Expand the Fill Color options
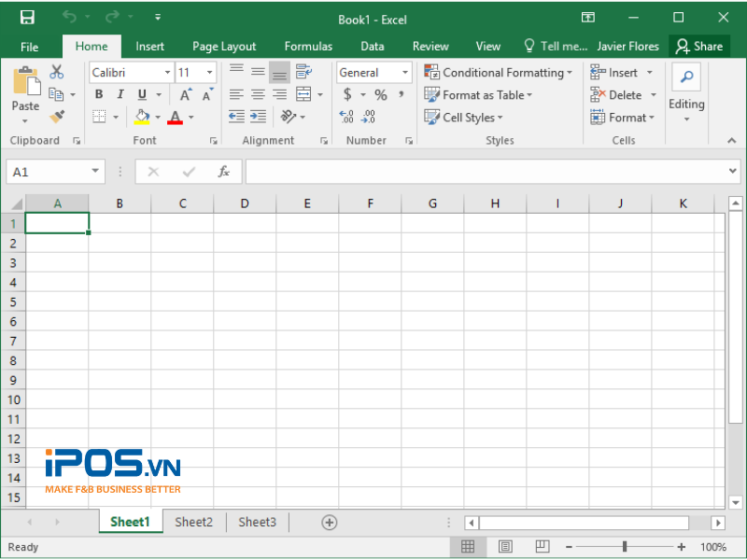Image resolution: width=747 pixels, height=560 pixels. coord(158,119)
